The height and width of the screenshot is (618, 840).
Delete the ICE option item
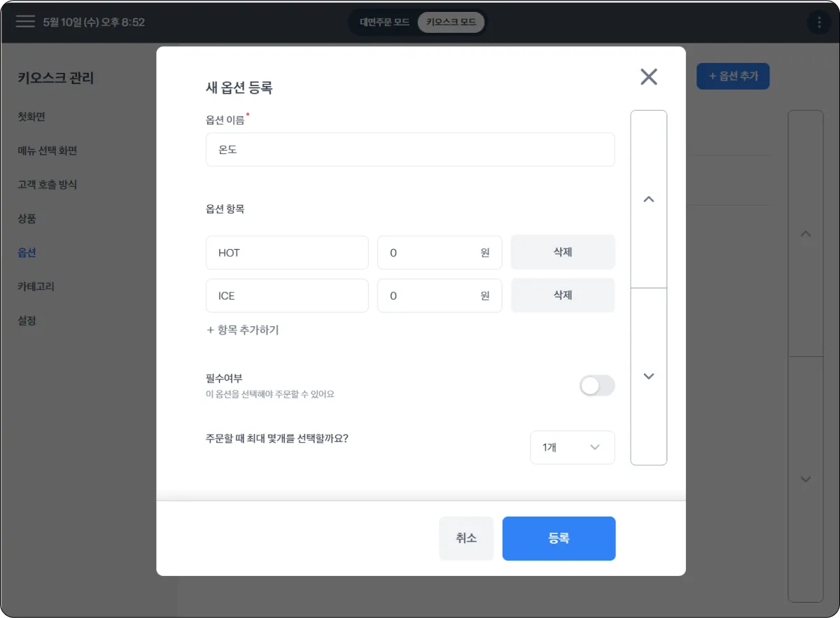coord(563,295)
